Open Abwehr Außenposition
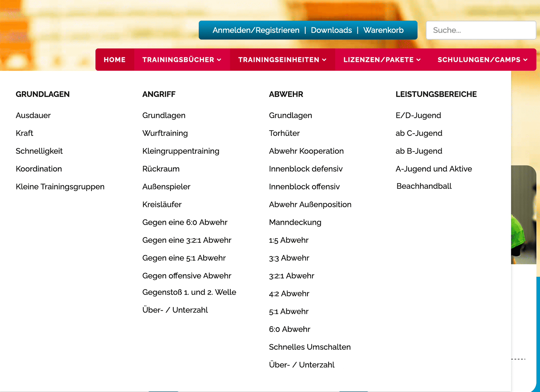540x392 pixels. [310, 204]
